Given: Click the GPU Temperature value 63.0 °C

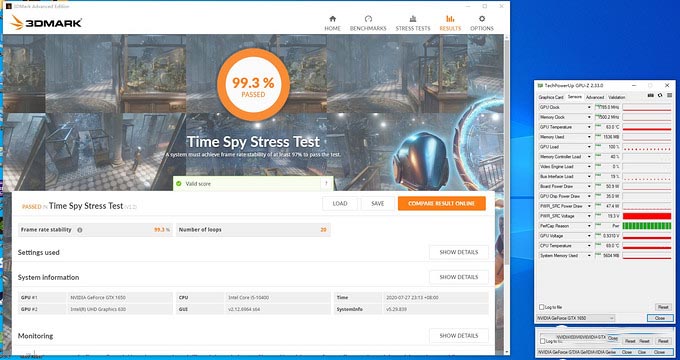Looking at the screenshot, I should pos(608,127).
